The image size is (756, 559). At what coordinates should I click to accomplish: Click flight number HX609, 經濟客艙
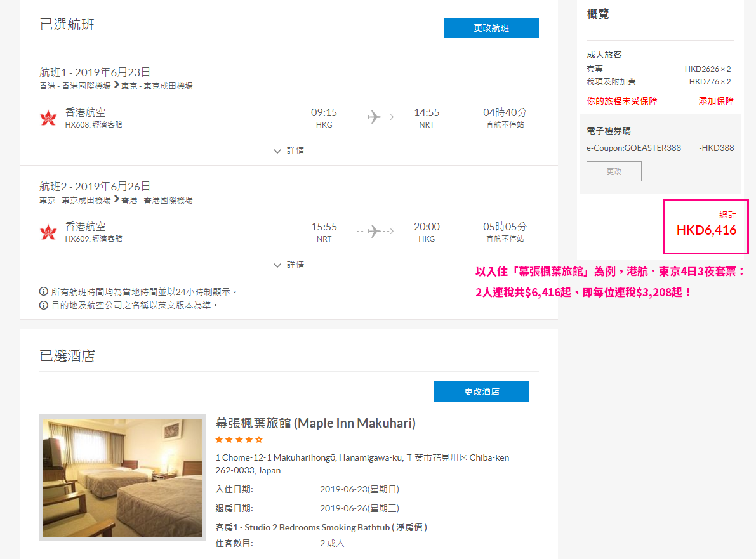click(x=93, y=239)
